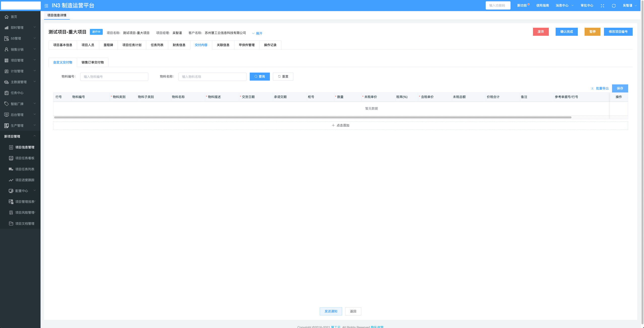
Task: Click the refresh icon in header
Action: tap(614, 6)
